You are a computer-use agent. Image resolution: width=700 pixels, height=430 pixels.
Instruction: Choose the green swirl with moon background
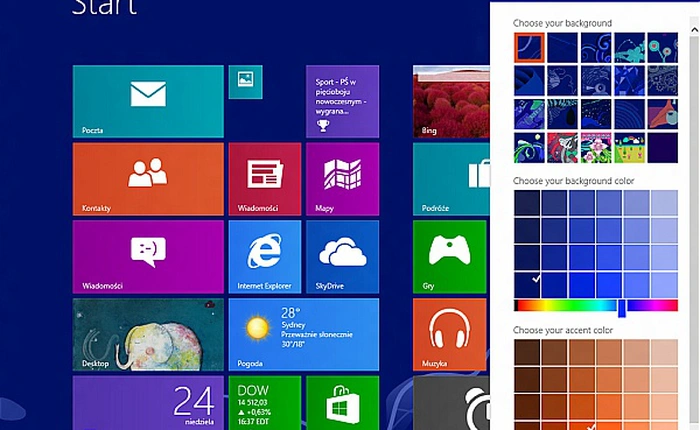coord(529,148)
